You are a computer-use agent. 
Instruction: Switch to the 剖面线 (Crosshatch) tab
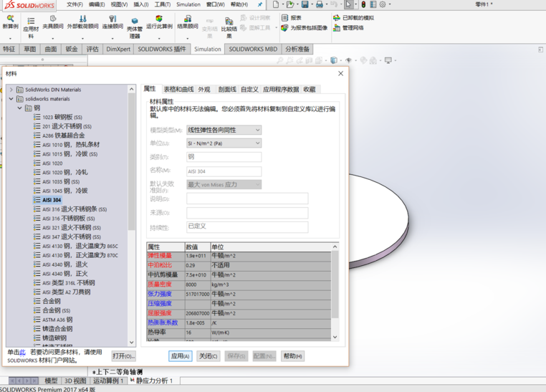[x=227, y=90]
